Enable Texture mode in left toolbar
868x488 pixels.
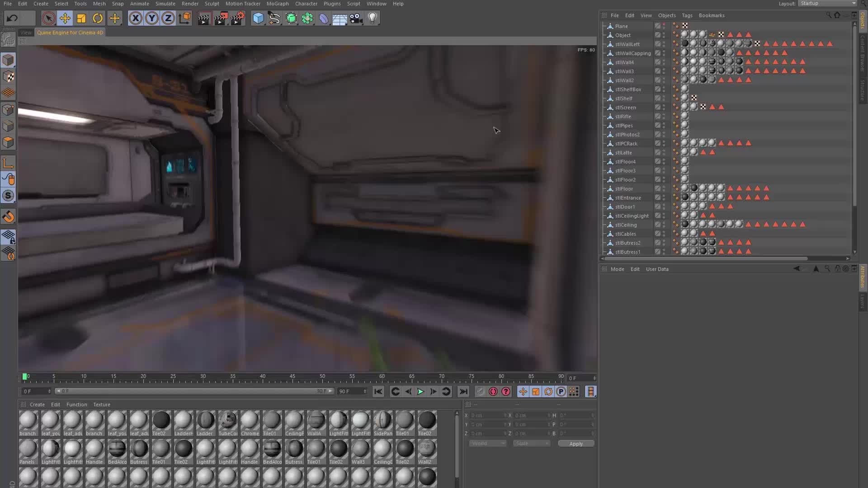tap(8, 77)
